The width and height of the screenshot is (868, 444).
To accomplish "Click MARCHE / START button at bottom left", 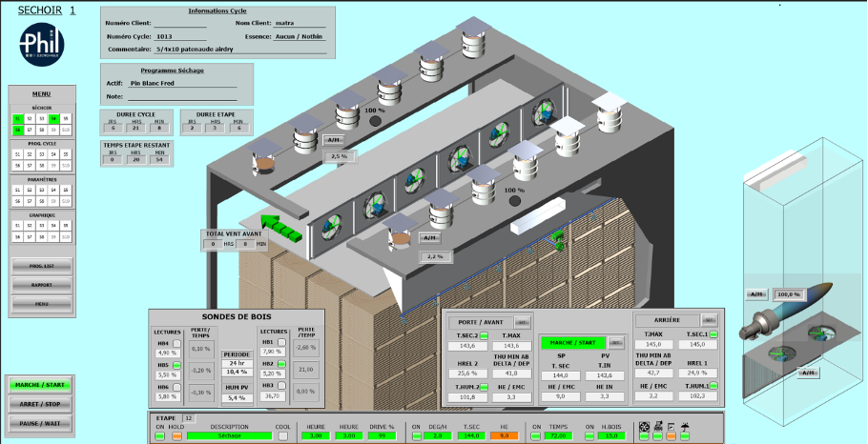I will click(40, 385).
